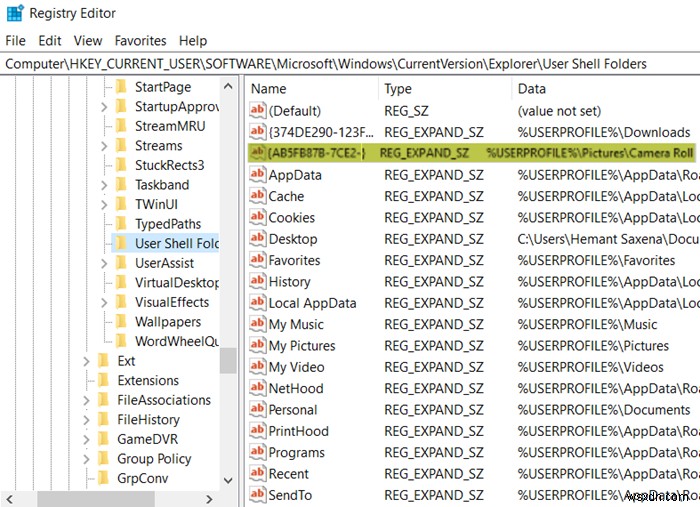Viewport: 700px width, 507px height.
Task: Click the Desktop value string icon
Action: click(258, 238)
